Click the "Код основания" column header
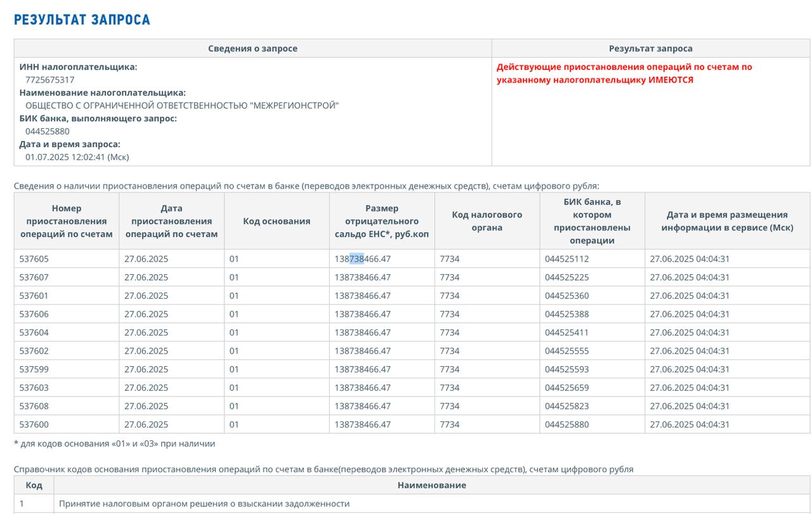The height and width of the screenshot is (514, 812). 277,221
